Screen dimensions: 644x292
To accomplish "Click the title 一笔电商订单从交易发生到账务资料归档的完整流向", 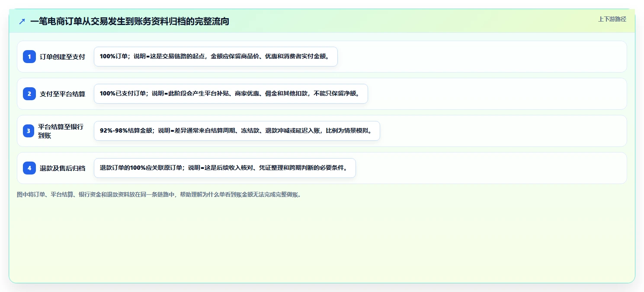I will click(x=130, y=21).
